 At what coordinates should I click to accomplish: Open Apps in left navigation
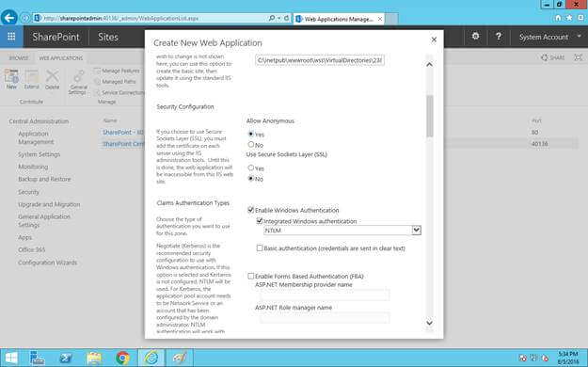25,237
